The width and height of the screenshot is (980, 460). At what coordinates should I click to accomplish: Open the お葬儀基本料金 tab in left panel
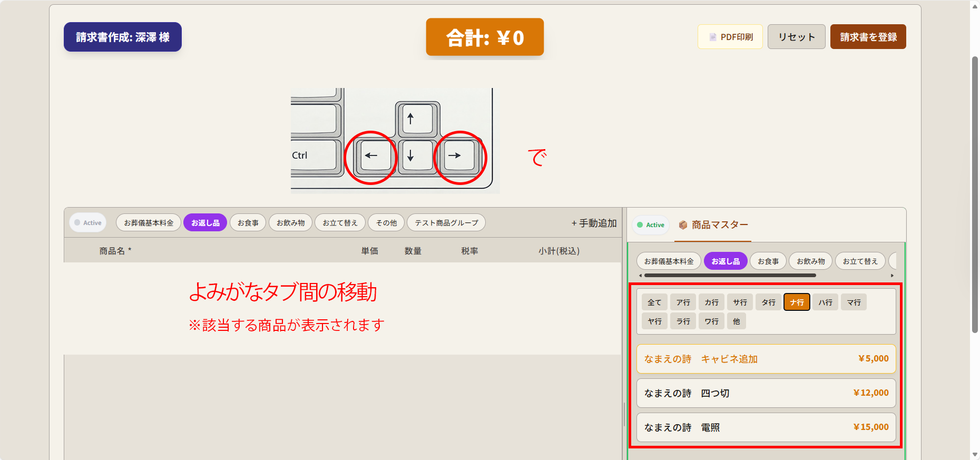(149, 223)
